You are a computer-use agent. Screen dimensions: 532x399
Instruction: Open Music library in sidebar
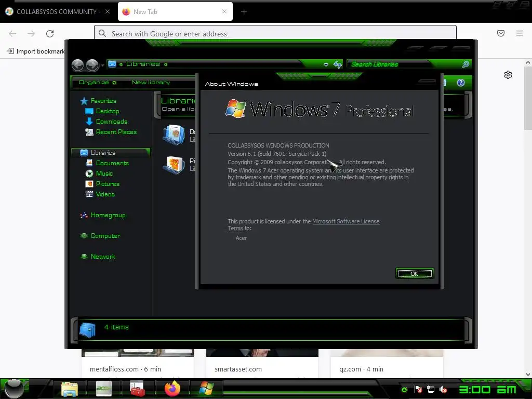coord(104,174)
